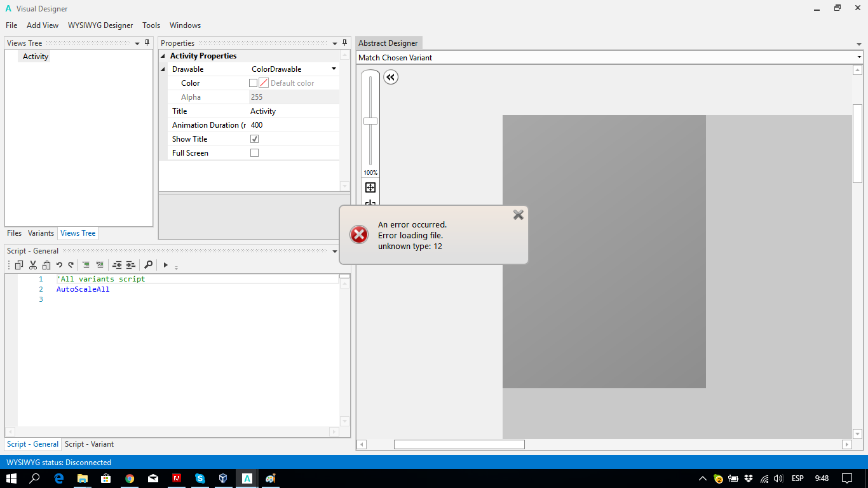868x488 pixels.
Task: Switch to the Files tab
Action: tap(14, 233)
